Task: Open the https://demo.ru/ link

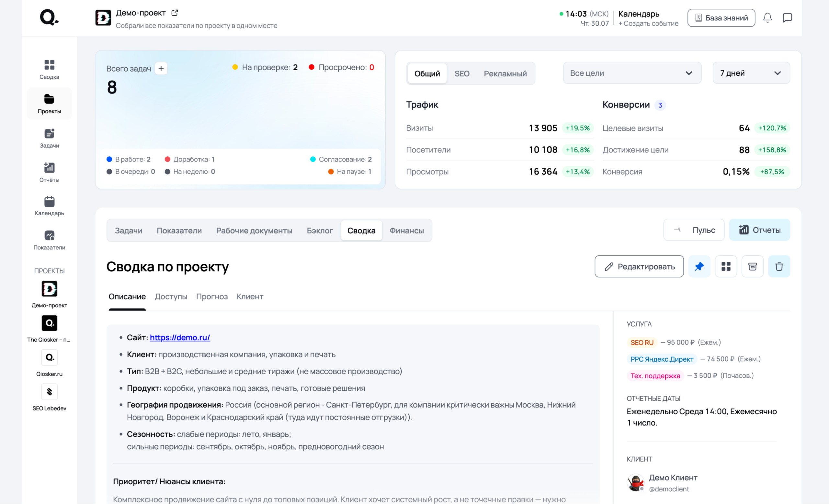Action: click(180, 337)
